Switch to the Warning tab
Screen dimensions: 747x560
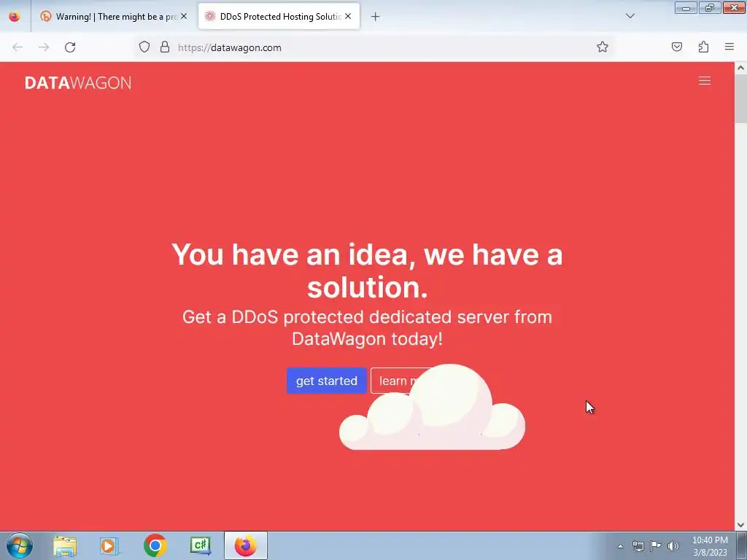pyautogui.click(x=115, y=17)
